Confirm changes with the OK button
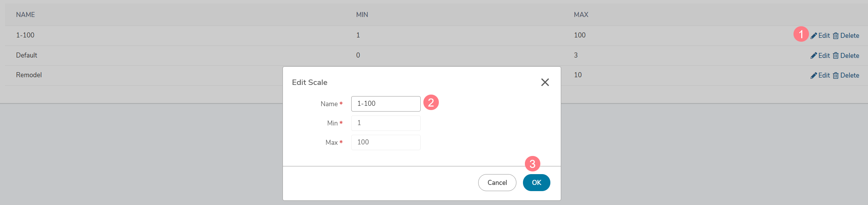 click(536, 183)
